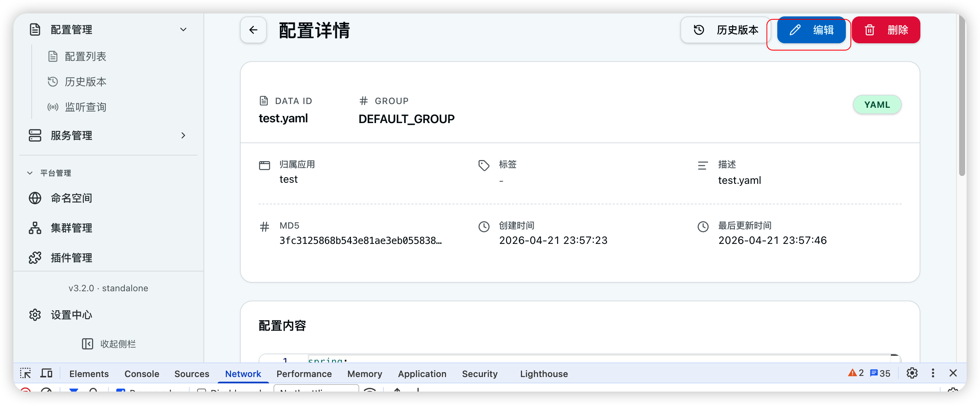Click the 收起侧栏 collapse sidebar icon
The image size is (980, 405).
[x=88, y=344]
